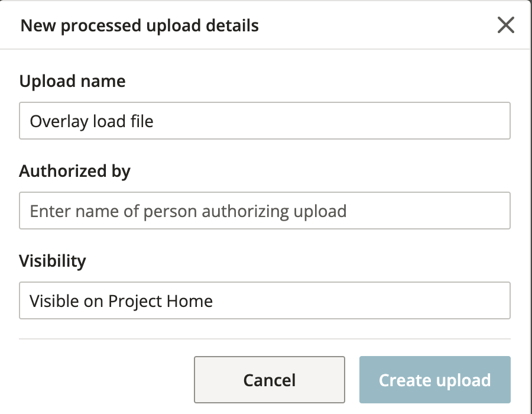532x414 pixels.
Task: Focus the Authorized by input box
Action: click(x=265, y=211)
